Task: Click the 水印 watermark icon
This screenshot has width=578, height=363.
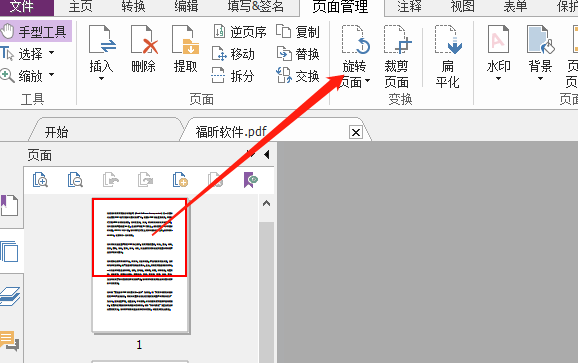Action: coord(498,40)
